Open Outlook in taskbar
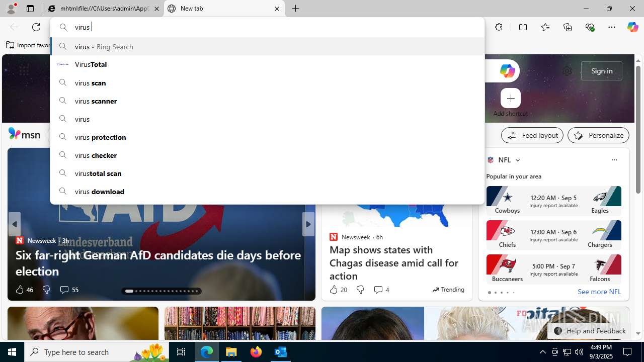 coord(280,352)
